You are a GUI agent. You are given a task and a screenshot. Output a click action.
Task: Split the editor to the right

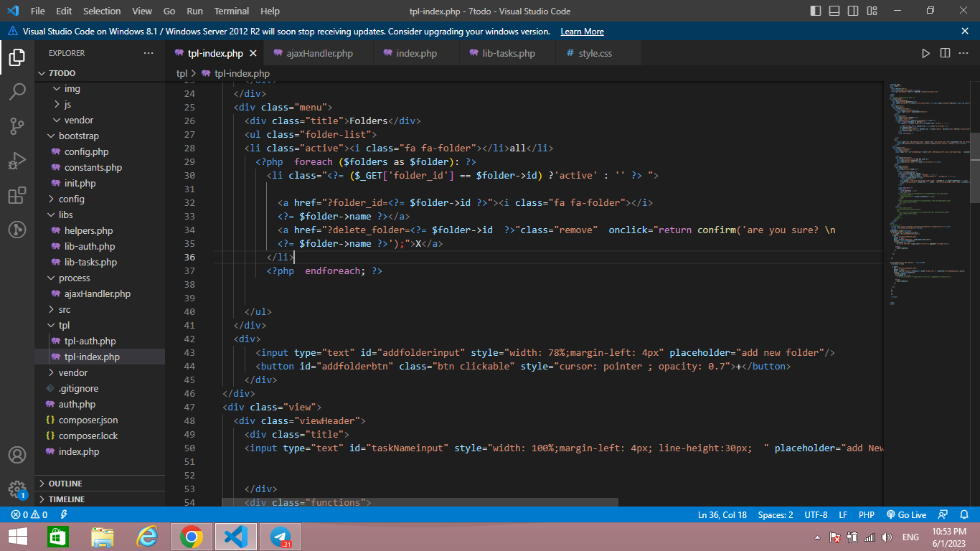pos(945,53)
